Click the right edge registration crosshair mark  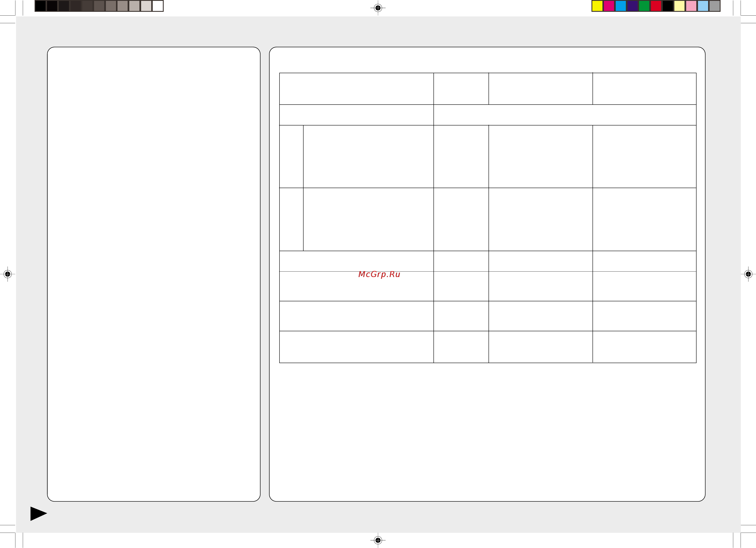click(748, 274)
